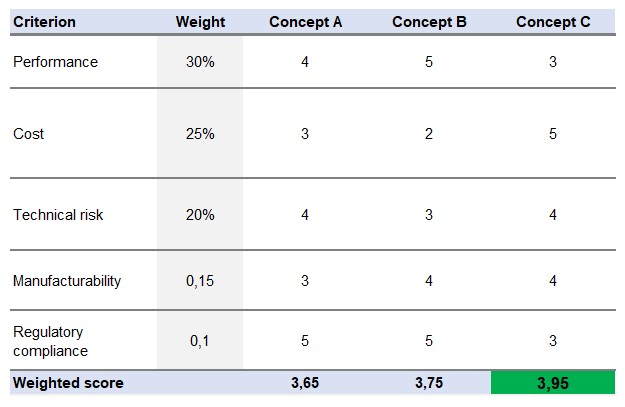Click the Concept A column header
The width and height of the screenshot is (625, 407).
point(305,22)
